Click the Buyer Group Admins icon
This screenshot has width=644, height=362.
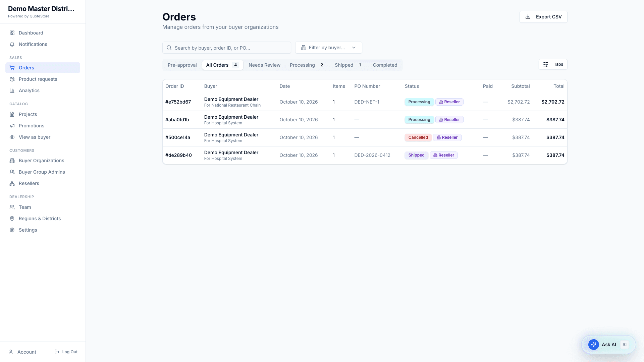coord(12,172)
